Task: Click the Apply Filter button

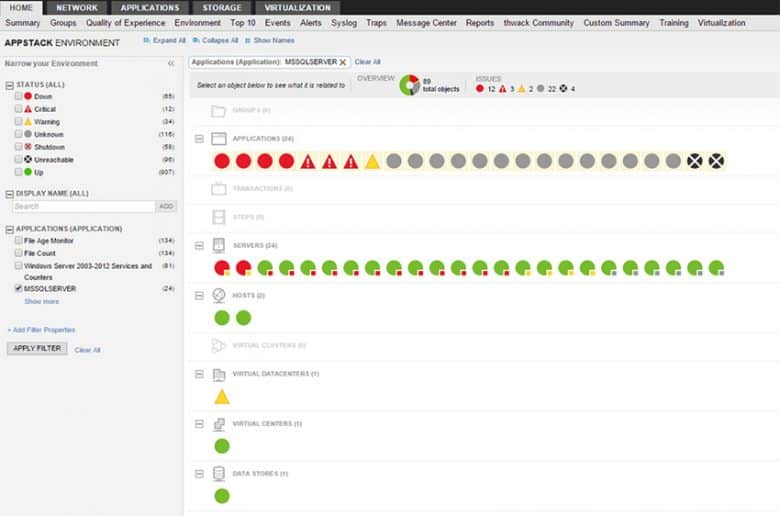Action: [x=37, y=348]
